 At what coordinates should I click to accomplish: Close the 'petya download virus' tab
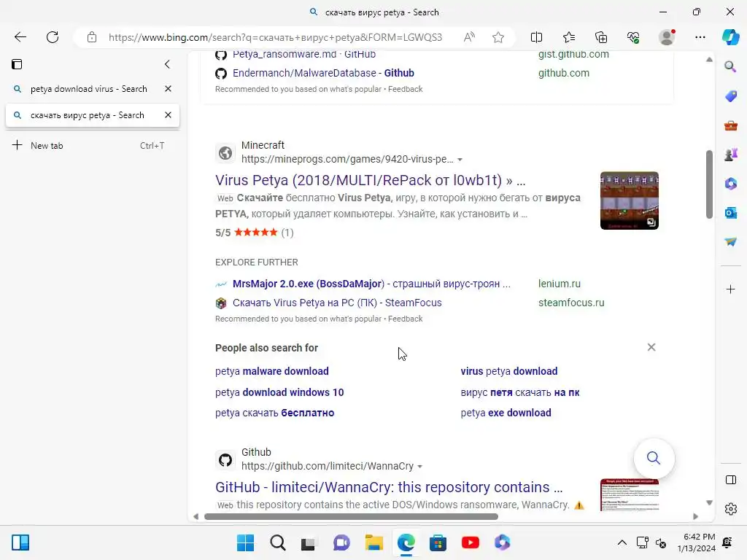click(x=168, y=88)
